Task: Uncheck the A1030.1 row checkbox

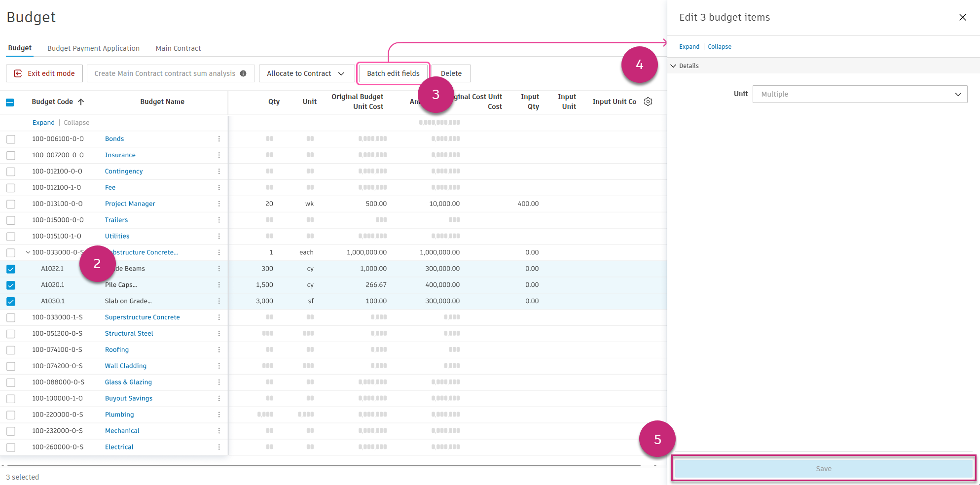Action: click(11, 302)
